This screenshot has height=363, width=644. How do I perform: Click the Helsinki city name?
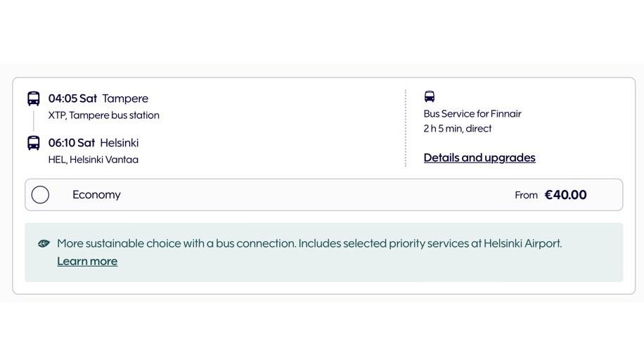[119, 143]
